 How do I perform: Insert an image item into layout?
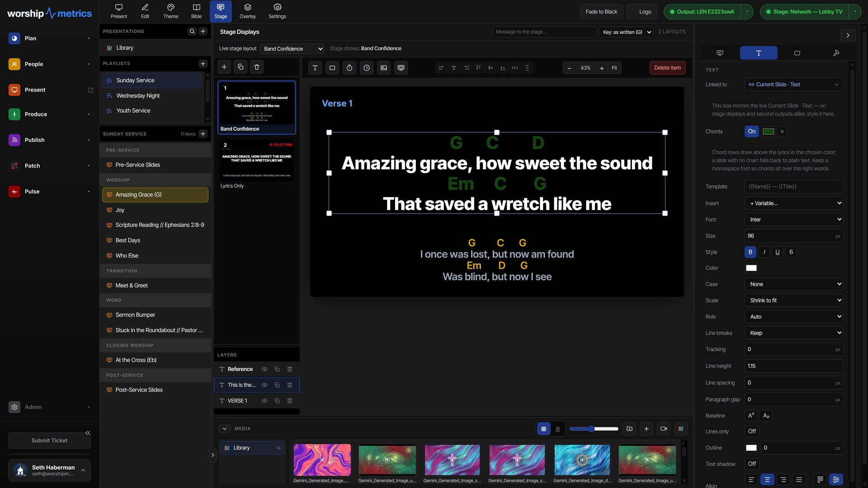[384, 68]
